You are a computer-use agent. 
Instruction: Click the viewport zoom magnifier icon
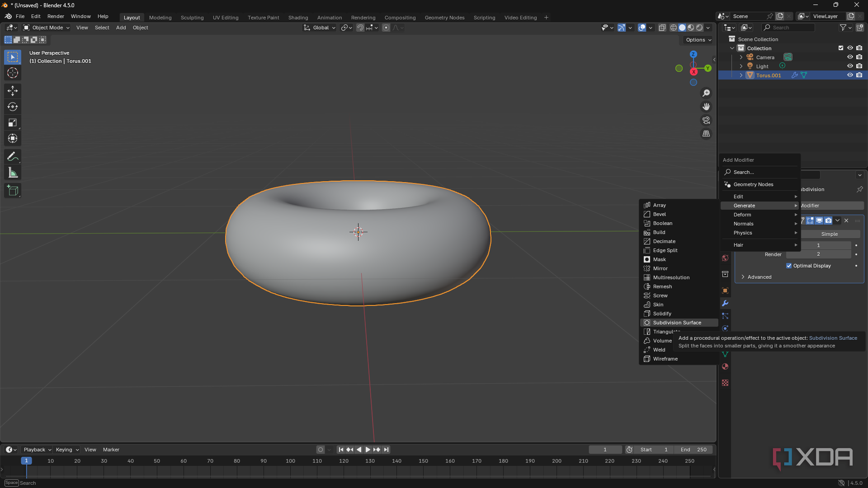(x=706, y=93)
